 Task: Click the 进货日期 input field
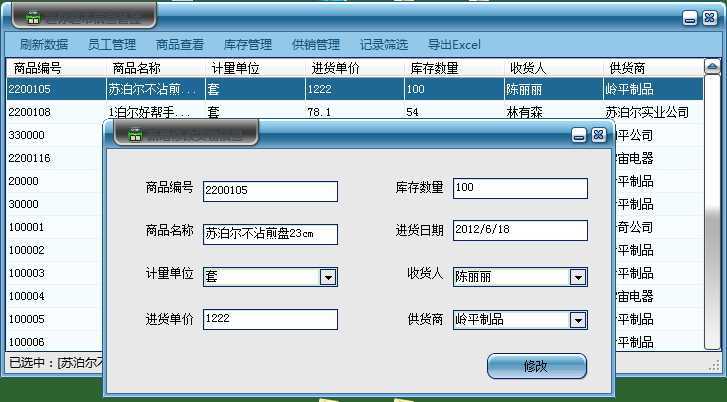pos(520,230)
